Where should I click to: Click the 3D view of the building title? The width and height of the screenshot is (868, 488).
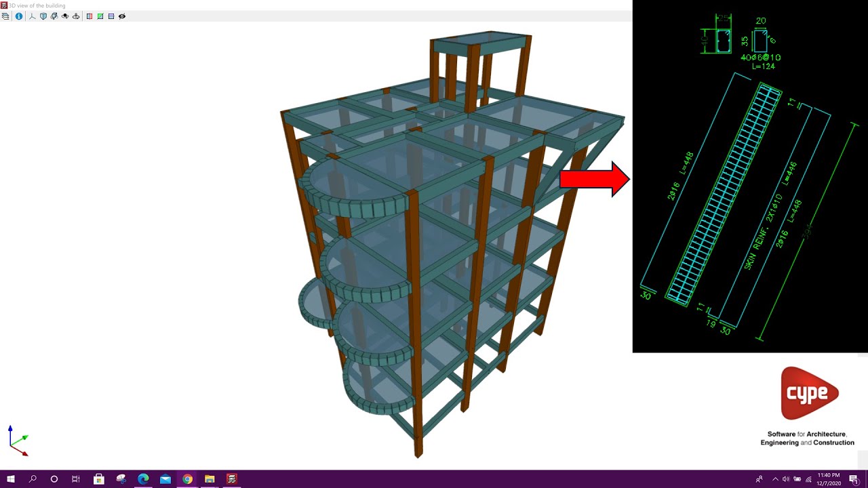[37, 5]
